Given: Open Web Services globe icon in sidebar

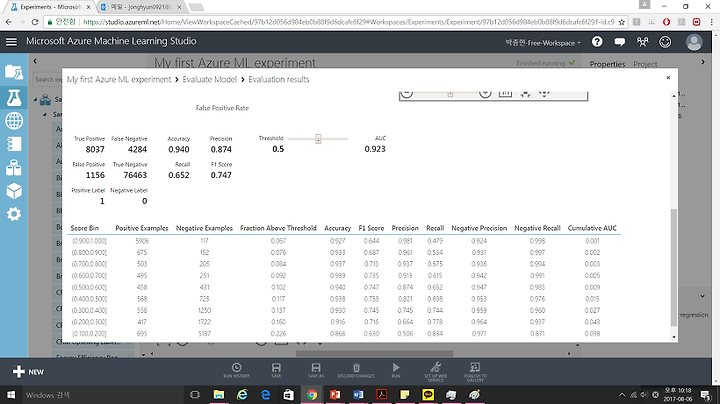Looking at the screenshot, I should click(14, 121).
